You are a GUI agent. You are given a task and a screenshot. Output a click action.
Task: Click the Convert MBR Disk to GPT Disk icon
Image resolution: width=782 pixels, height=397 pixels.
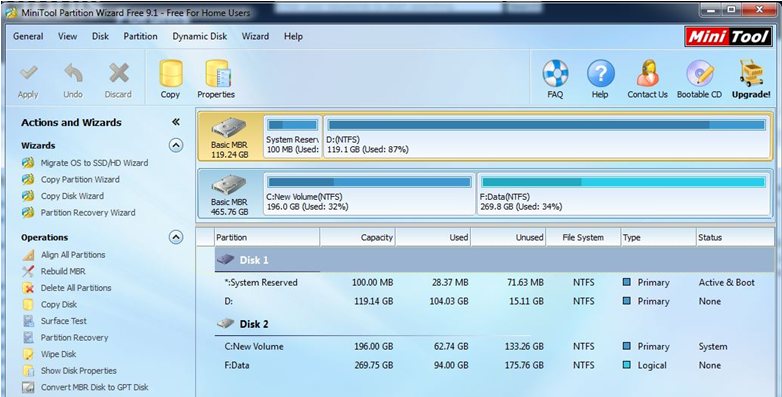pyautogui.click(x=28, y=387)
